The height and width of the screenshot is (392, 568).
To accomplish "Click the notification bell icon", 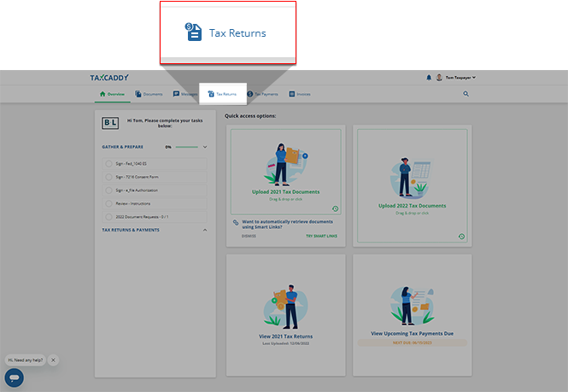I will click(x=429, y=77).
